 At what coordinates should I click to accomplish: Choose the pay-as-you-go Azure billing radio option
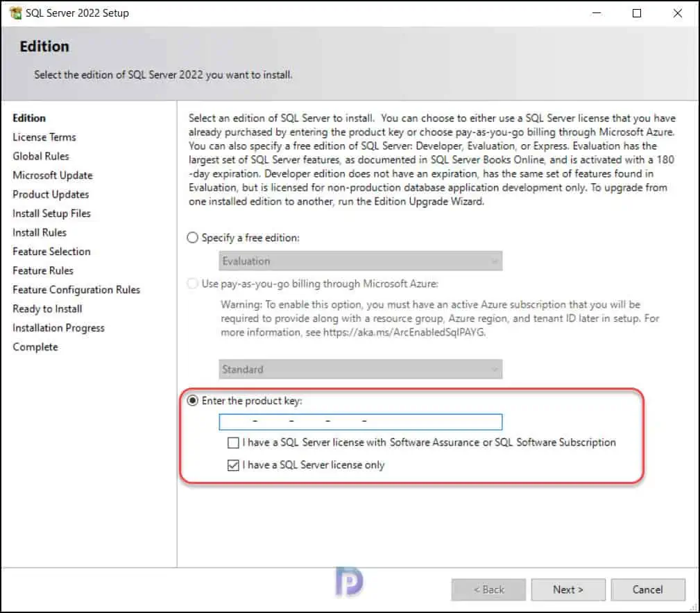click(192, 284)
